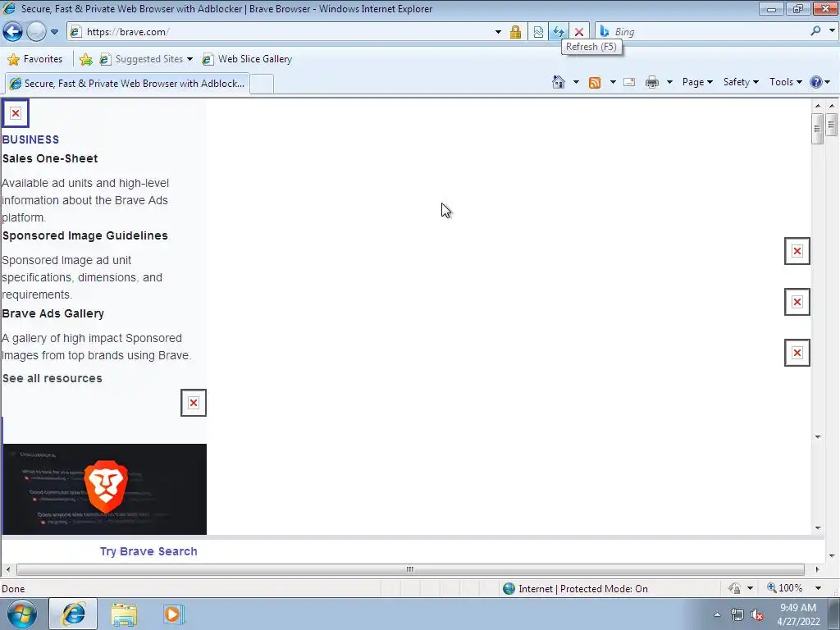The height and width of the screenshot is (630, 840).
Task: Click the top broken image on the right
Action: tap(797, 251)
